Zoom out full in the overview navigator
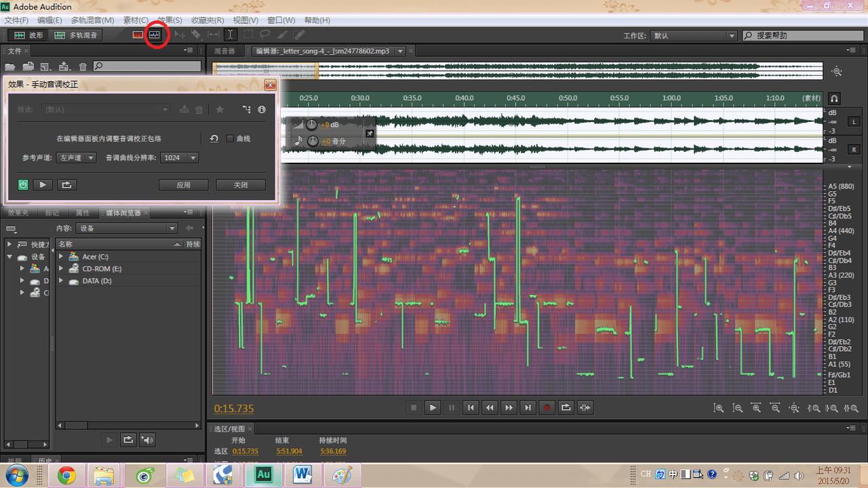868x488 pixels. point(837,71)
